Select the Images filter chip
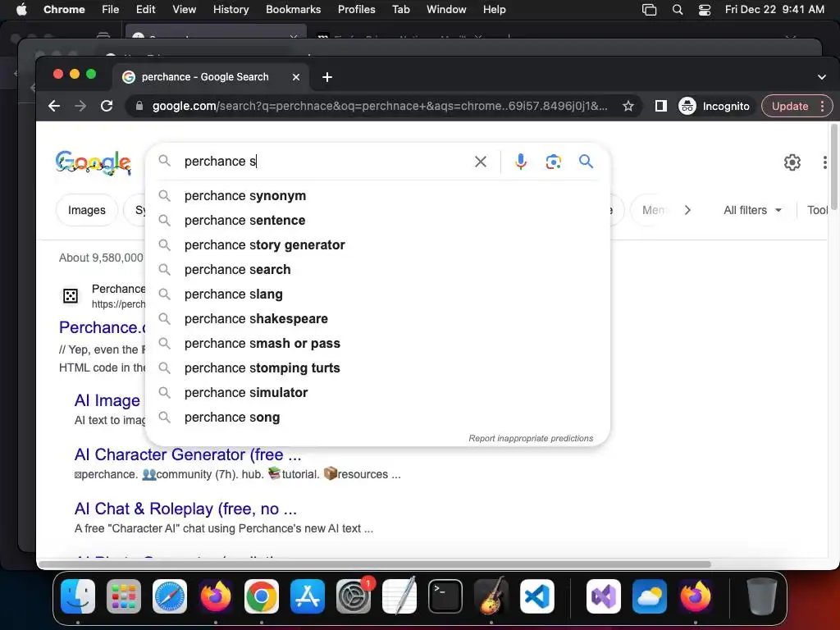This screenshot has height=630, width=840. pyautogui.click(x=87, y=210)
